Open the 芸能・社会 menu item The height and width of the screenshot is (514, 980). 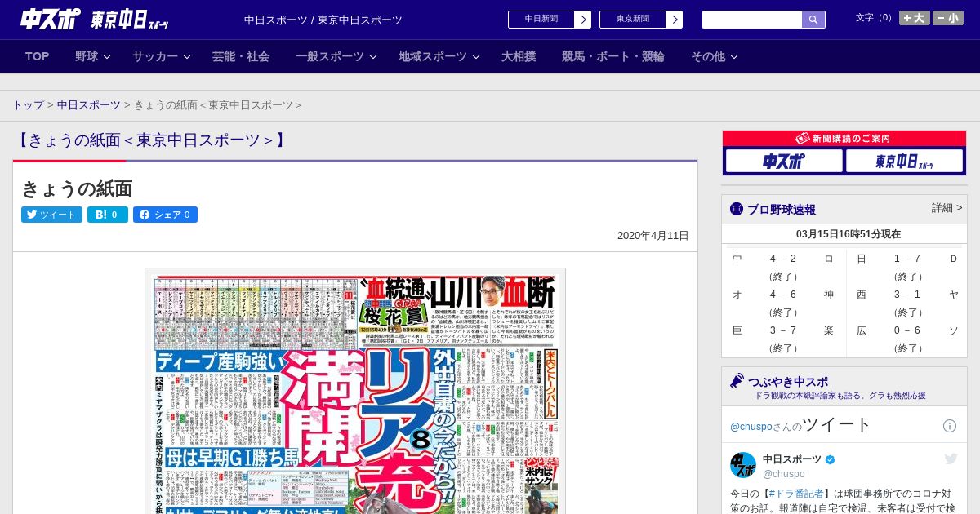click(241, 56)
